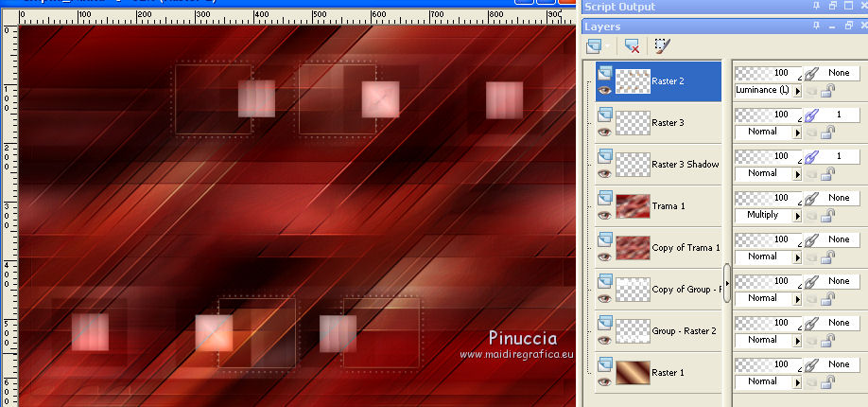Click the layer type icon of Group - Raster 2
The height and width of the screenshot is (407, 868).
pos(604,322)
